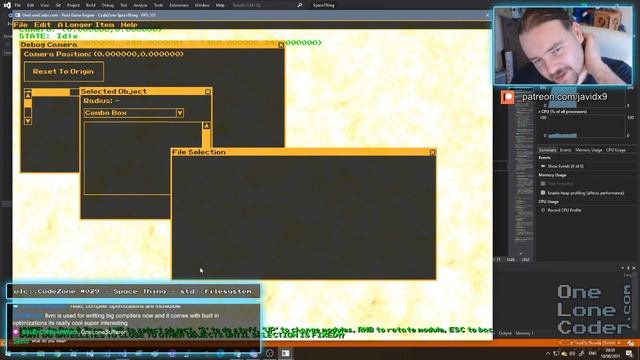Open the Edit menu in the game window
The height and width of the screenshot is (360, 640).
pyautogui.click(x=42, y=25)
